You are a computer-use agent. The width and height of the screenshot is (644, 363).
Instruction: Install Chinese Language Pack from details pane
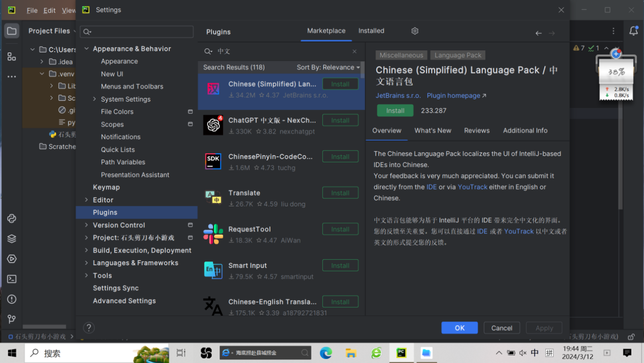point(395,110)
